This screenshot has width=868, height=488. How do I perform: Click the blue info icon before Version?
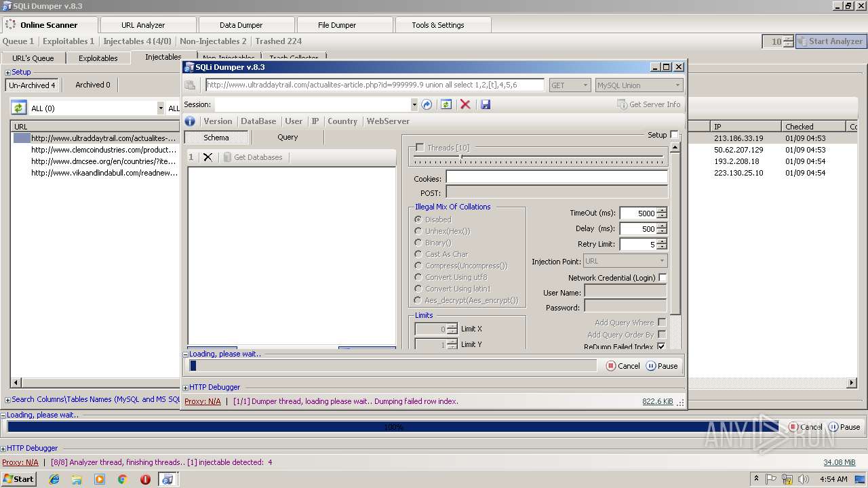point(190,121)
